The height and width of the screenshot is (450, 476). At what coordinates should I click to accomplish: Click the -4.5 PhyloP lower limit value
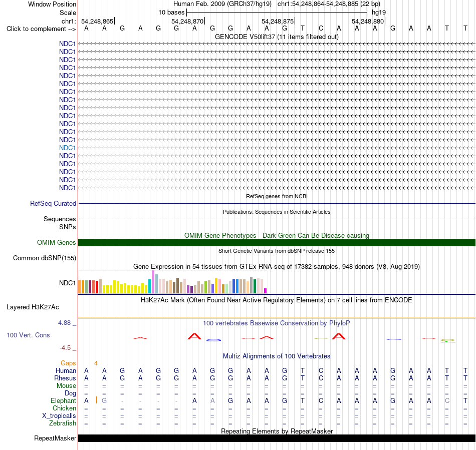[x=65, y=348]
